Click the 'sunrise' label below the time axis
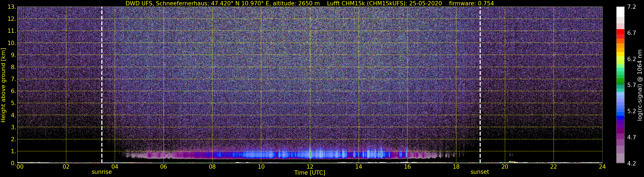 pyautogui.click(x=102, y=172)
